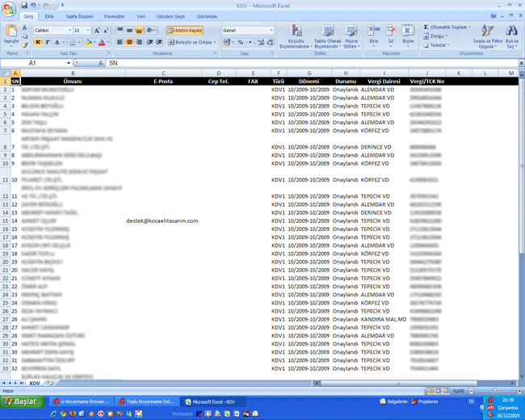Click Sil (delete cells) button
The width and height of the screenshot is (525, 420).
pos(390,36)
